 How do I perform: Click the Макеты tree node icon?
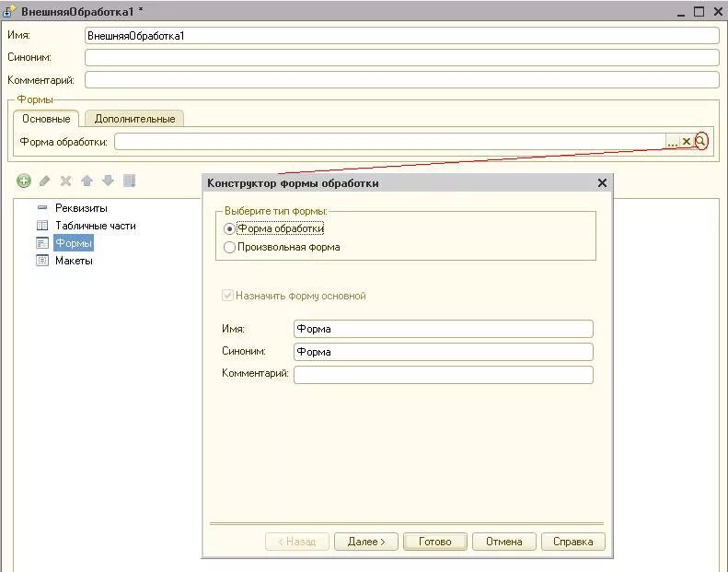click(42, 261)
